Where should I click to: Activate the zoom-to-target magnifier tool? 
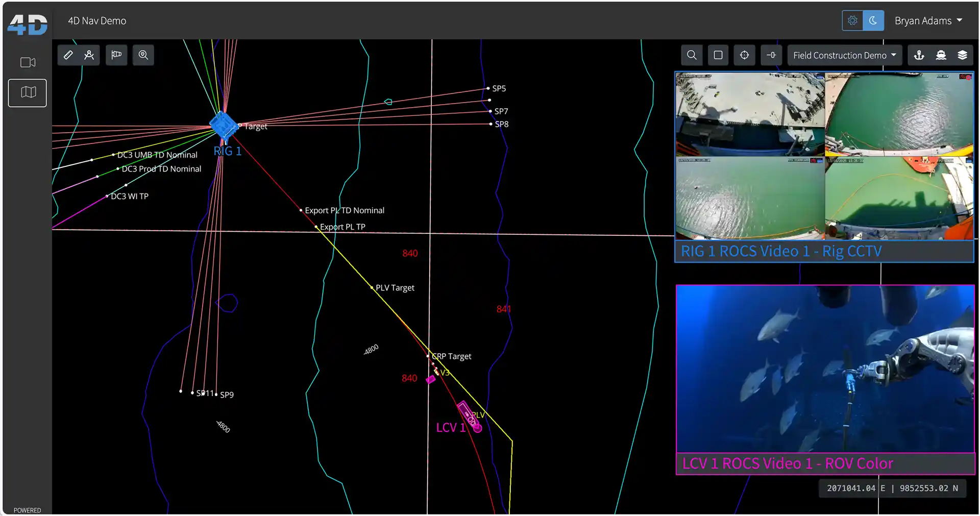point(143,55)
